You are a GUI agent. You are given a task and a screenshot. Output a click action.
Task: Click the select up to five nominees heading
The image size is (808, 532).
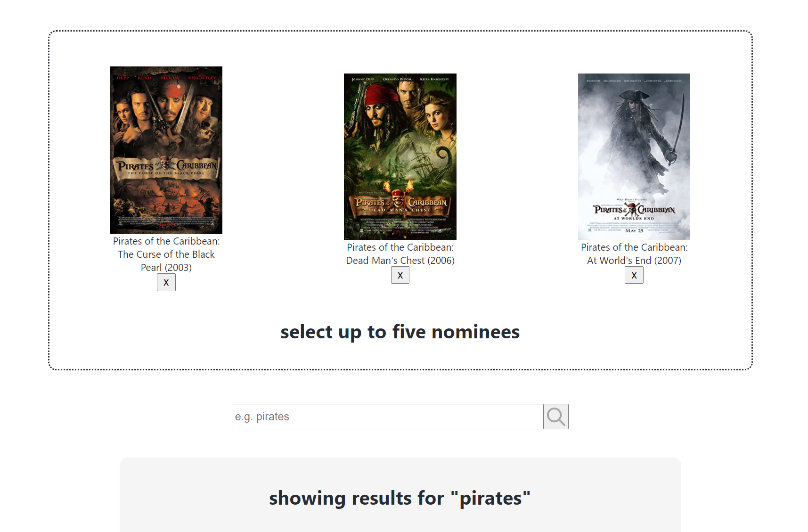click(x=400, y=332)
